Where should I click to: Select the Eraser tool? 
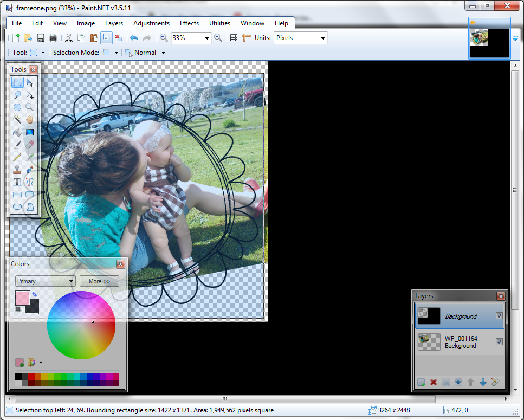30,145
